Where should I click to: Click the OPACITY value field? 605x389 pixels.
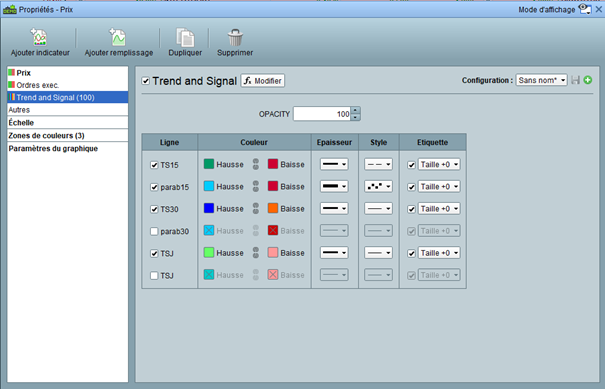[x=322, y=114]
